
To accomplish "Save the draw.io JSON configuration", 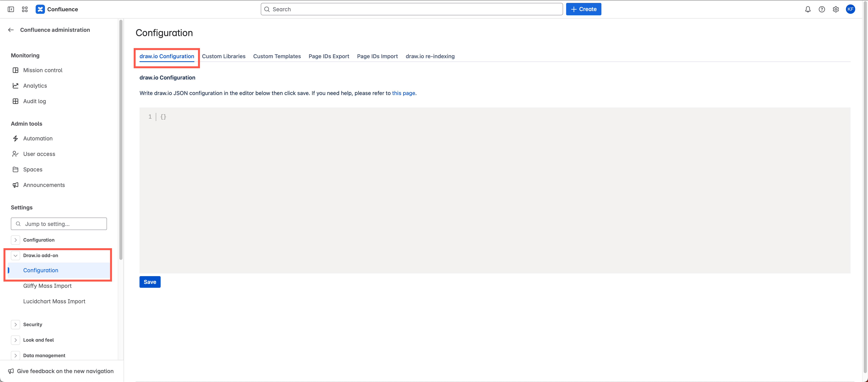I will click(150, 282).
